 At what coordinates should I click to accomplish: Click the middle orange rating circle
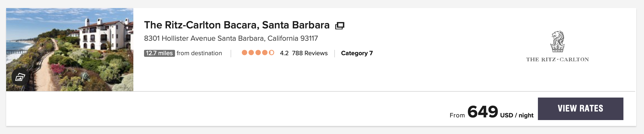click(258, 53)
